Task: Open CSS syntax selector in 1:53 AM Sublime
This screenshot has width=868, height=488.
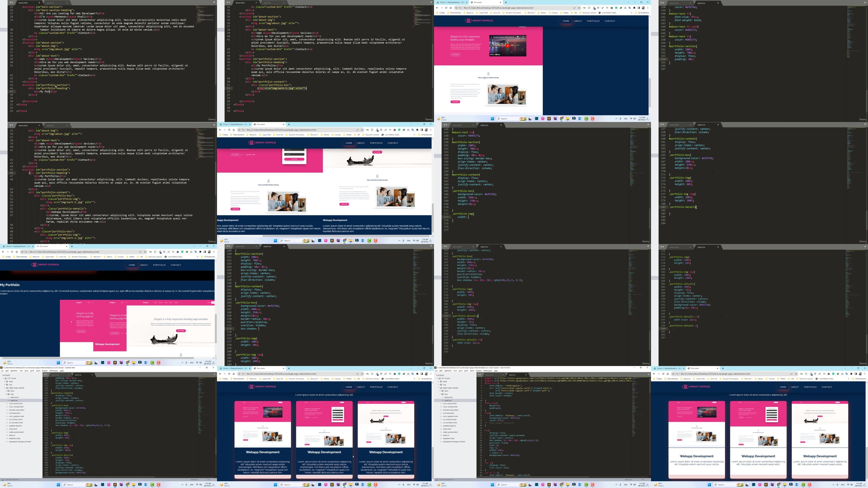Action: (643, 480)
